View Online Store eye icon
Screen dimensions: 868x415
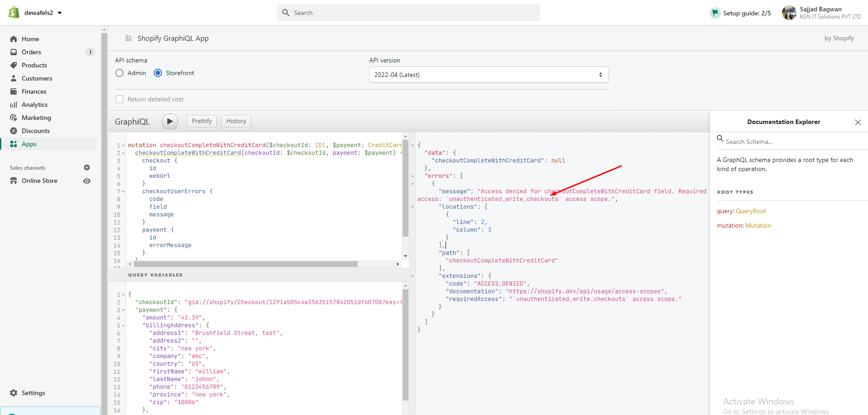pyautogui.click(x=87, y=181)
